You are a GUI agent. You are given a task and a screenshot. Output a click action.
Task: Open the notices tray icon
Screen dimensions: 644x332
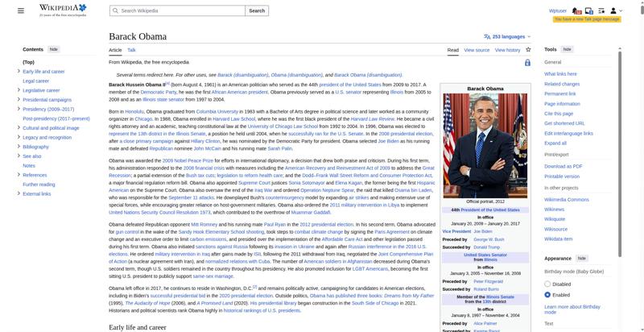(x=589, y=10)
